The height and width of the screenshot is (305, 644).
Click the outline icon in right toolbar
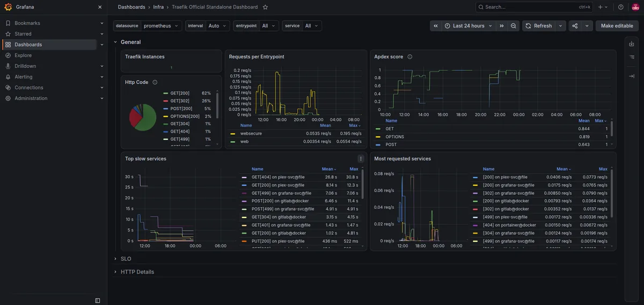[x=632, y=57]
